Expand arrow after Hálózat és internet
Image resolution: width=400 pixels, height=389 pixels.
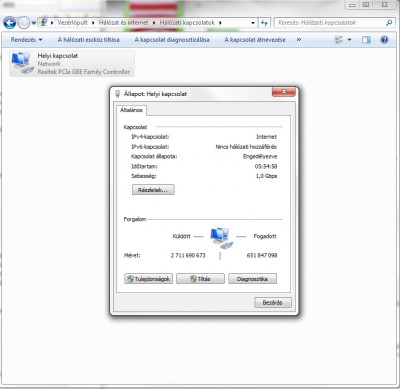(x=154, y=23)
